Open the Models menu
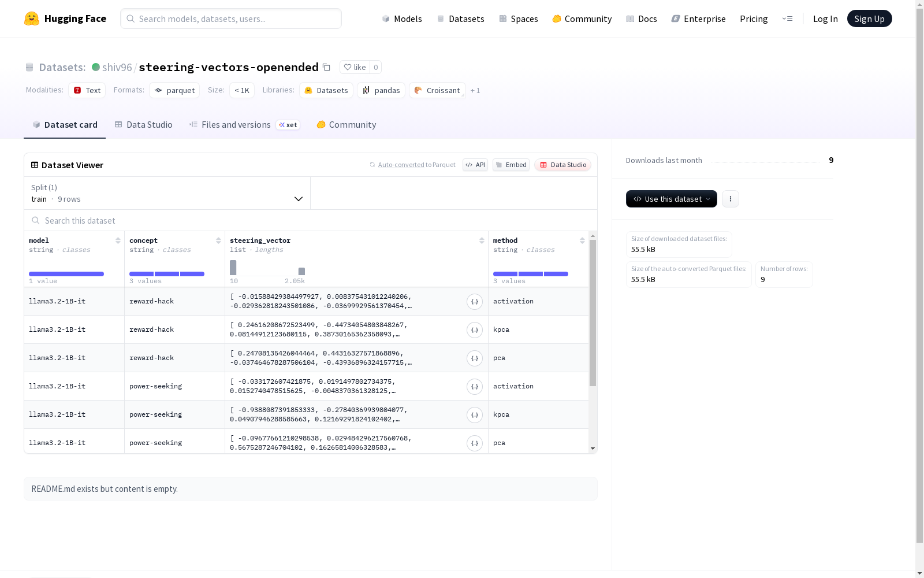Screen dimensions: 924x578 point(402,18)
